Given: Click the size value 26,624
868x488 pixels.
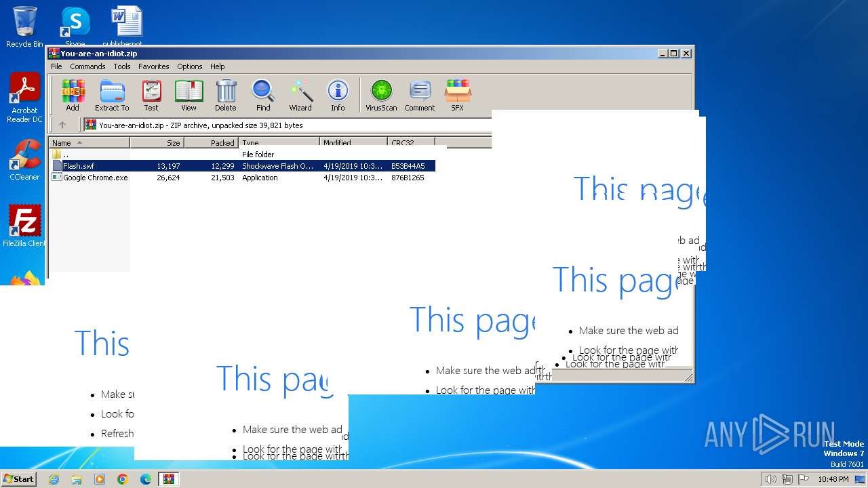Looking at the screenshot, I should point(168,178).
